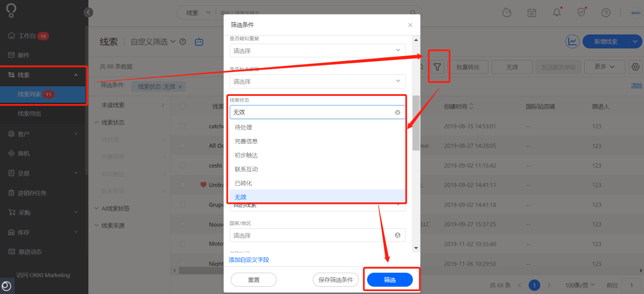
Task: Select 联系互动 option in dropdown list
Action: tap(318, 169)
